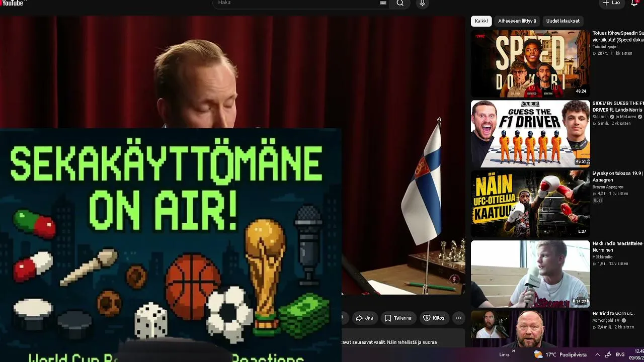This screenshot has height=362, width=644.
Task: Go to the Toimistopojat channel name
Action: (605, 47)
